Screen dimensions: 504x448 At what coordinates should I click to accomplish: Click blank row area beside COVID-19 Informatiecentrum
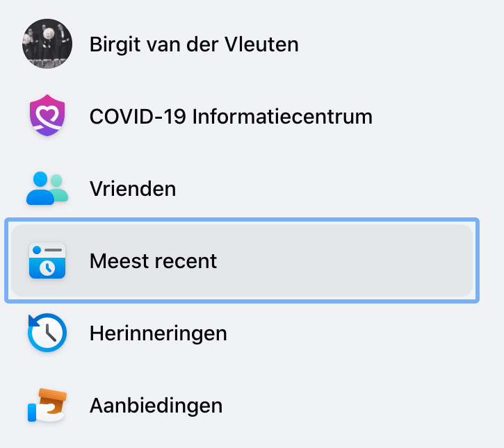pos(423,116)
